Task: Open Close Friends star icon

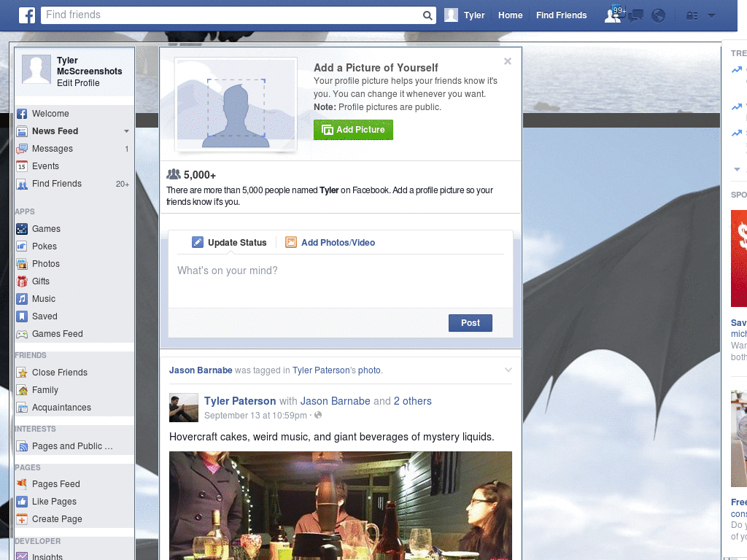Action: (22, 373)
